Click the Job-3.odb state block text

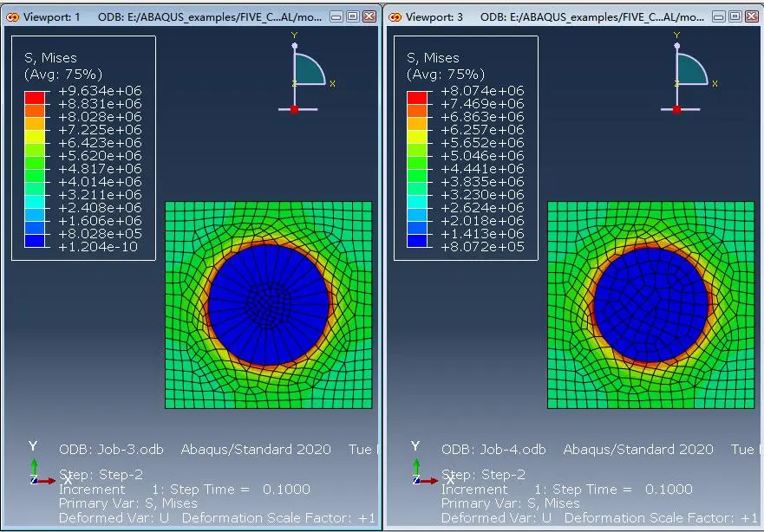pyautogui.click(x=111, y=450)
